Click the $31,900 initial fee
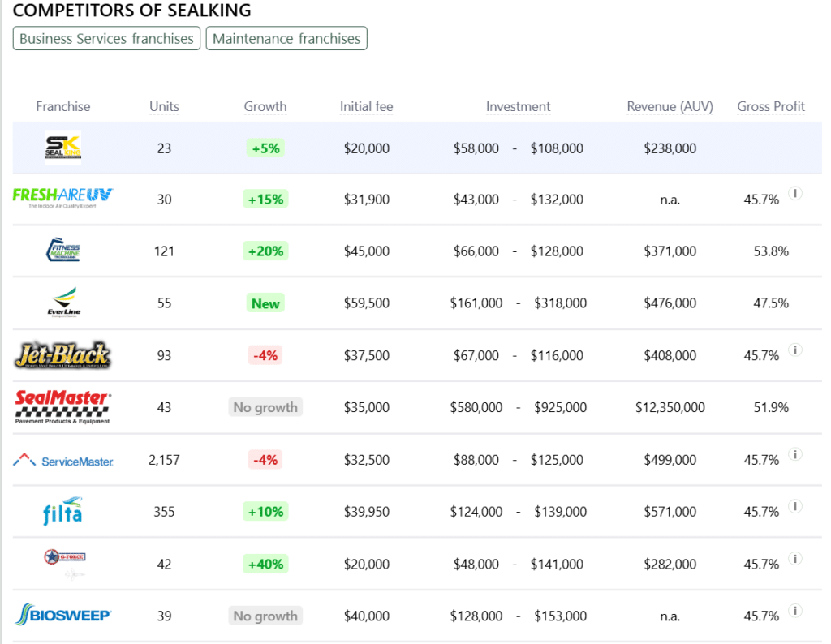 (x=366, y=200)
